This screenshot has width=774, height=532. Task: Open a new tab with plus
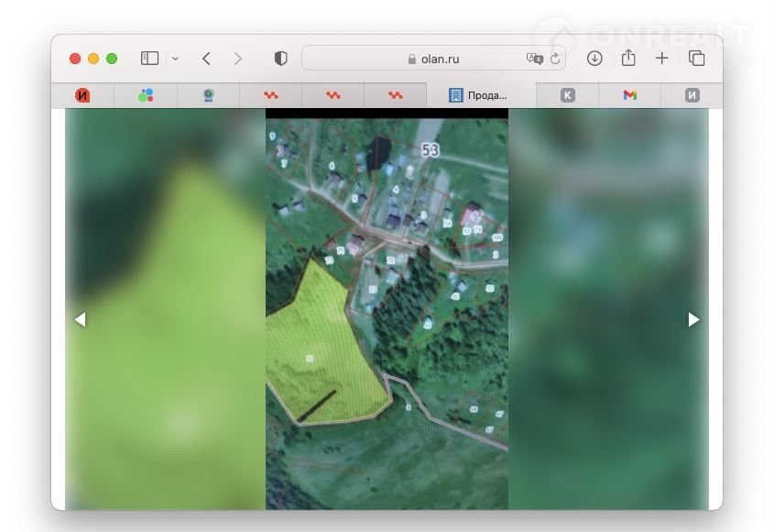(662, 59)
